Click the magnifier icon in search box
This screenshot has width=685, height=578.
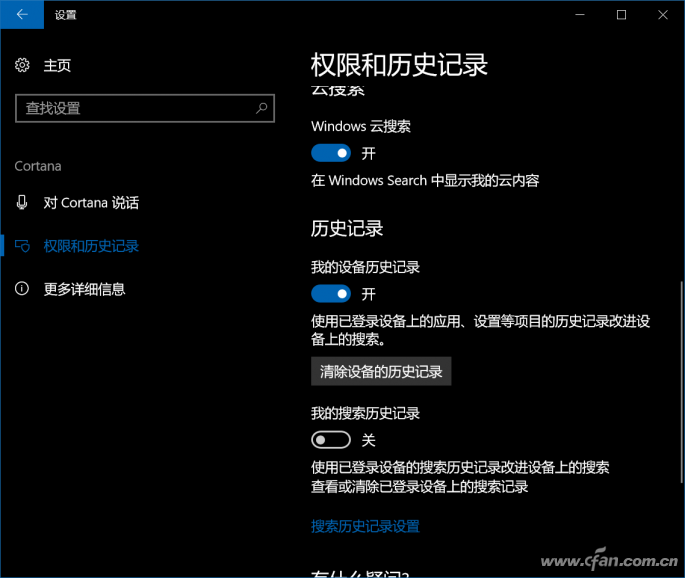(x=262, y=108)
